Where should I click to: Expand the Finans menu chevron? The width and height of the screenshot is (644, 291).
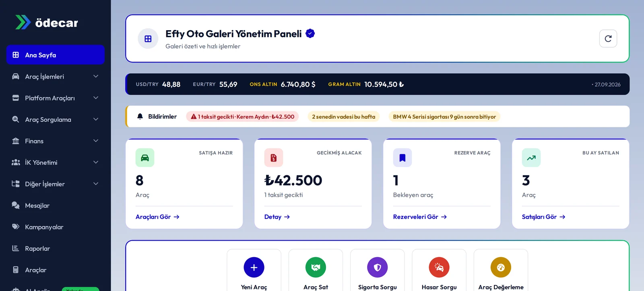(x=96, y=141)
